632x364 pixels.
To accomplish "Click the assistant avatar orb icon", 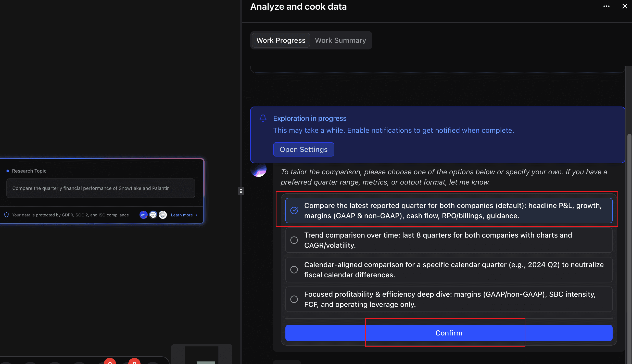I will [x=258, y=170].
